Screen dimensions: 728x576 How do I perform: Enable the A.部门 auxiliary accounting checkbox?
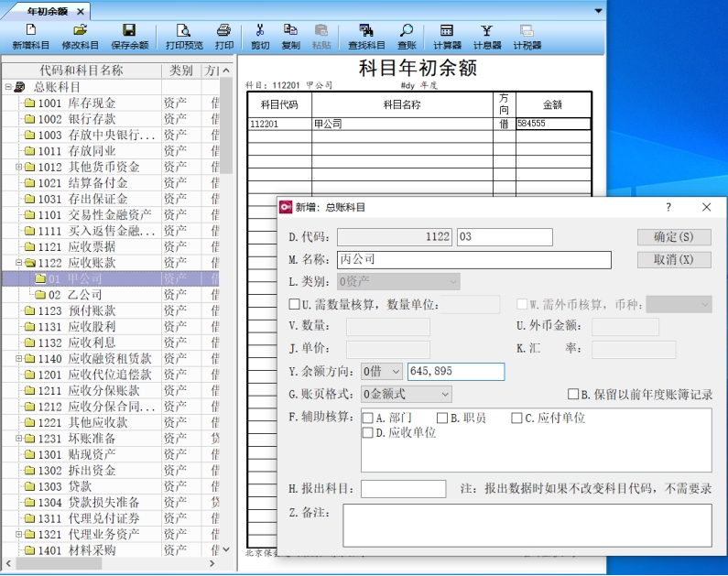(368, 418)
